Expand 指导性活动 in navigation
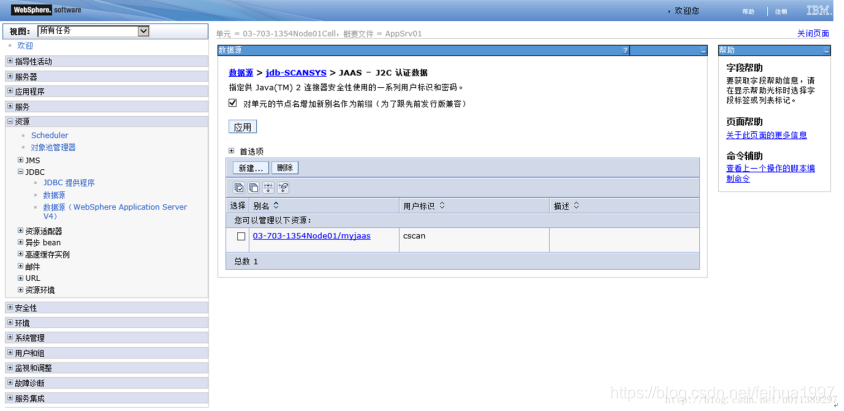Viewport: 844px width, 411px height. (x=10, y=61)
